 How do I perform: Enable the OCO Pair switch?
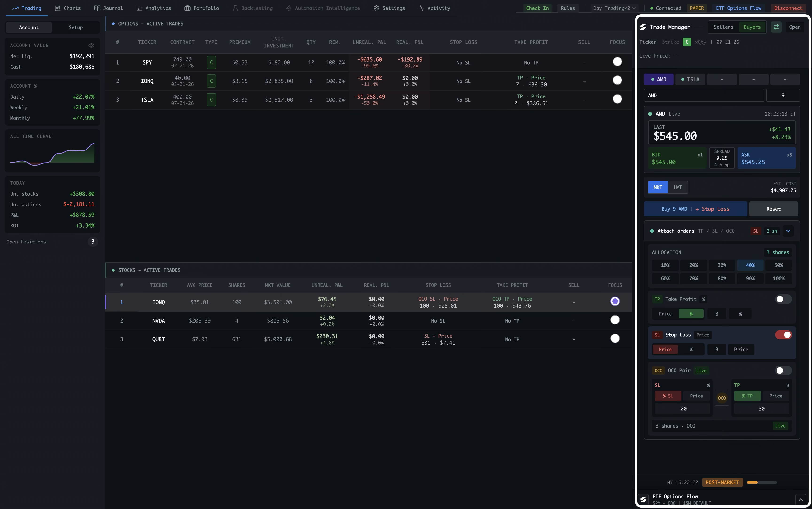click(783, 371)
